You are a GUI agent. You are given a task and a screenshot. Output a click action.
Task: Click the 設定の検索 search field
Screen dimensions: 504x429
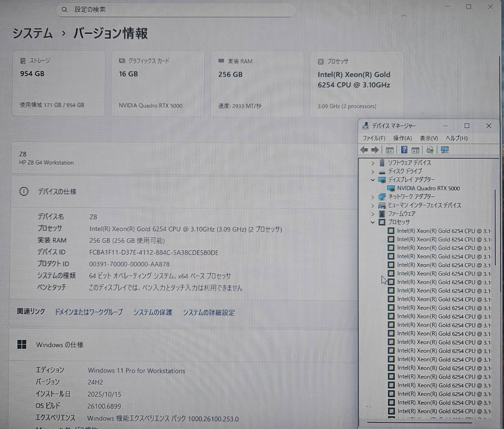(x=174, y=10)
